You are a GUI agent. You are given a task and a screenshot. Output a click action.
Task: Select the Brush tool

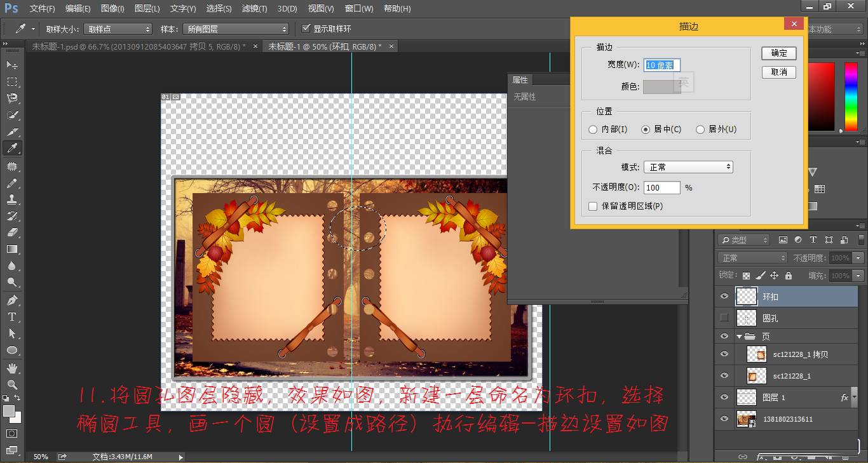click(12, 183)
